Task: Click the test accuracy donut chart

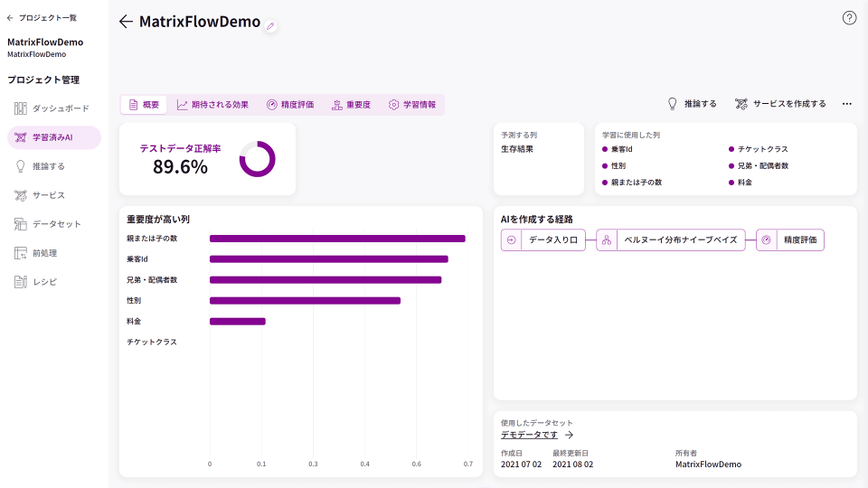Action: (x=257, y=159)
